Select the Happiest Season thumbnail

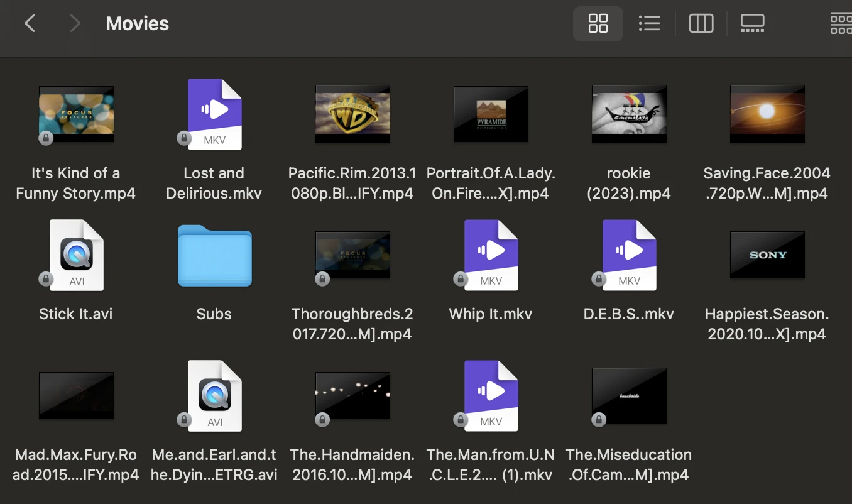pos(767,255)
